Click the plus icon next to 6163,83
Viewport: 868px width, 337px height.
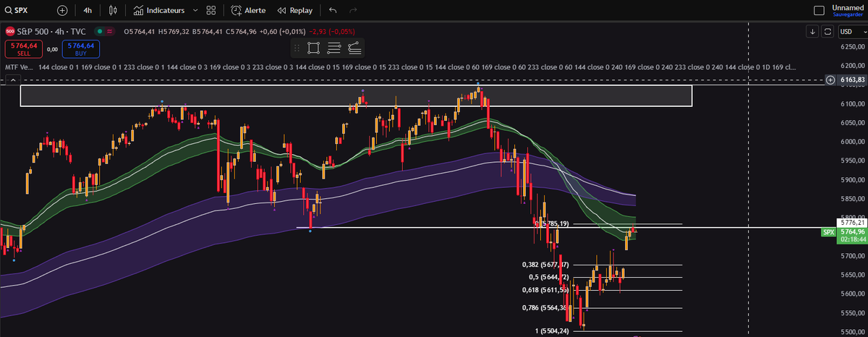click(830, 80)
